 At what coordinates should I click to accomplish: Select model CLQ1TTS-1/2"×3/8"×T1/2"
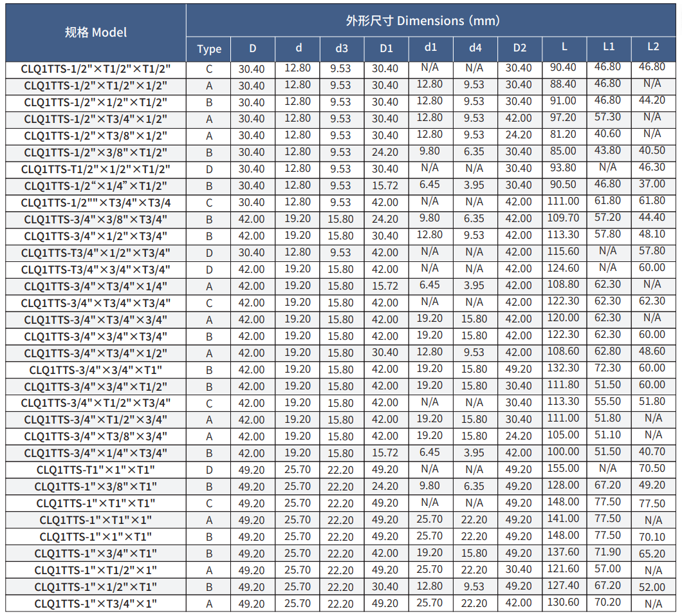point(96,153)
